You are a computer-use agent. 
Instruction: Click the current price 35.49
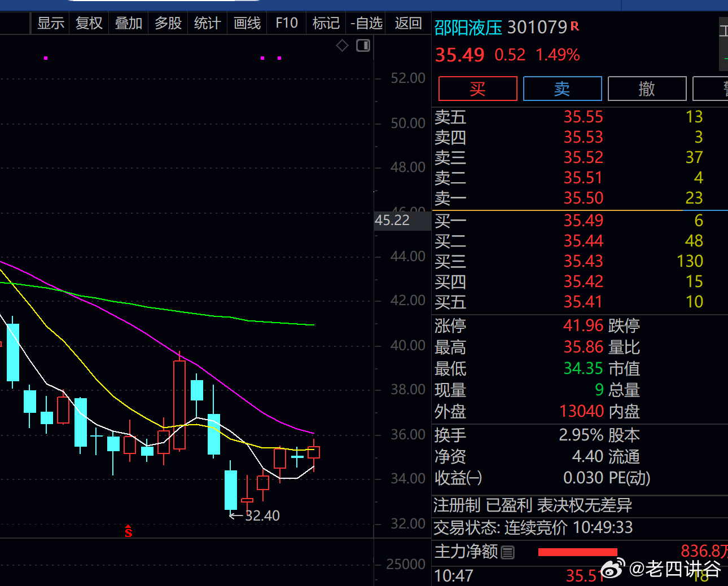click(460, 55)
